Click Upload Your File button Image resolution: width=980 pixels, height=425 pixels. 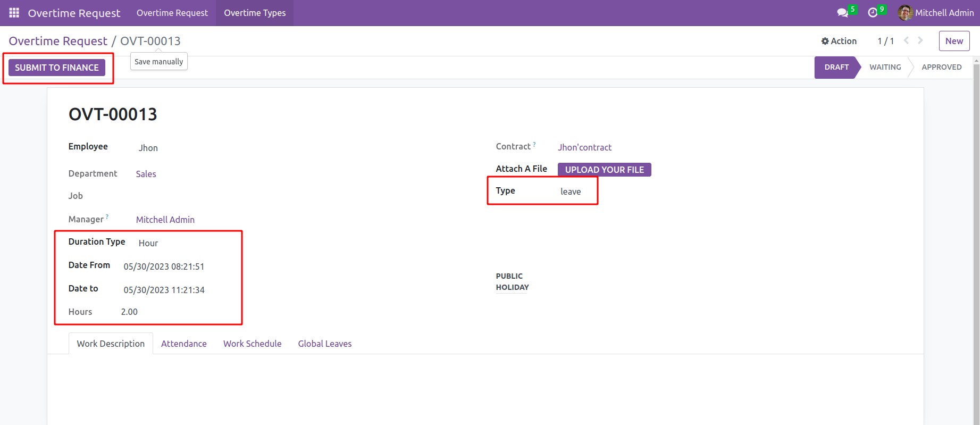coord(604,170)
